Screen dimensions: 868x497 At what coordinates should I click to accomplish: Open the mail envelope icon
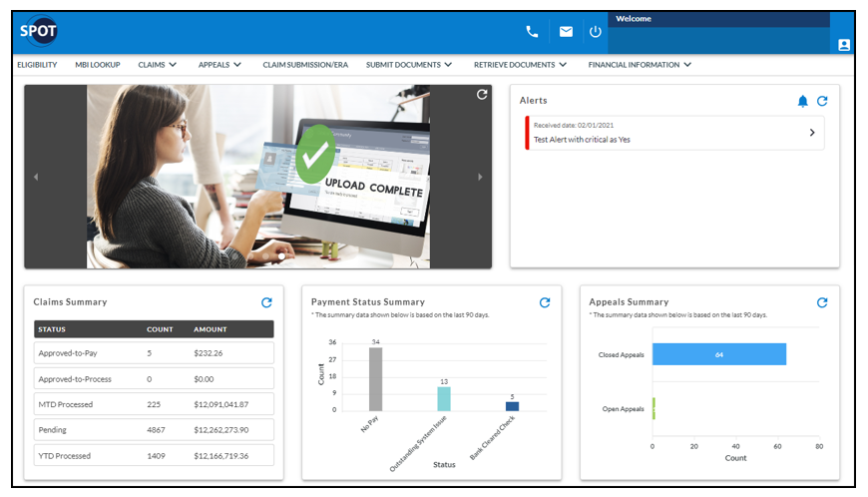coord(566,32)
